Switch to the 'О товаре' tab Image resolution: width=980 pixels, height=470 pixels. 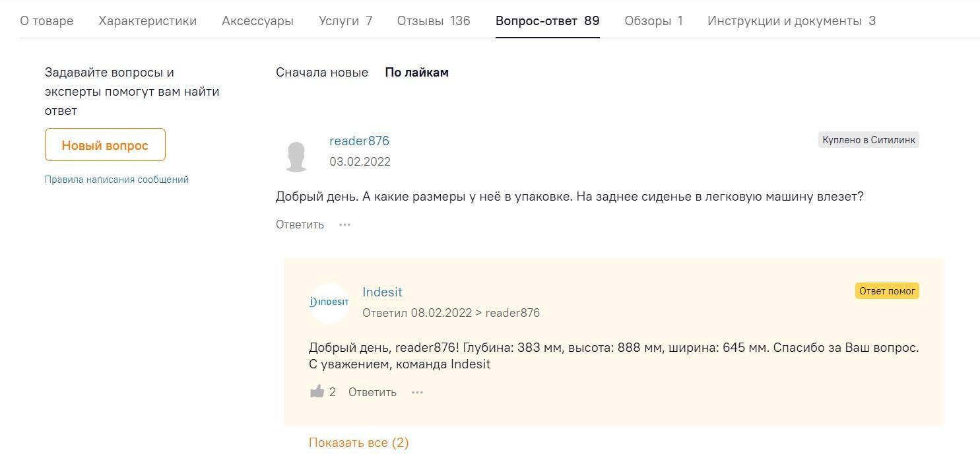click(x=47, y=21)
